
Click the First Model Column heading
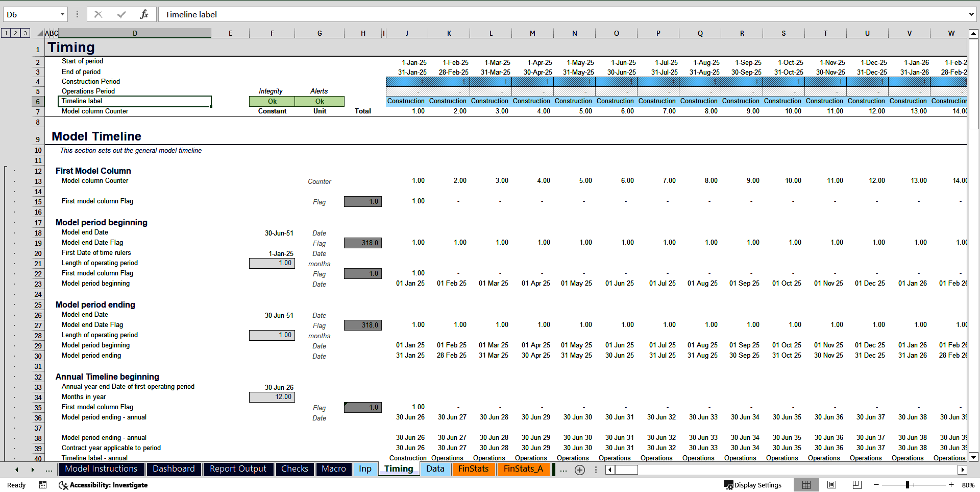coord(93,171)
